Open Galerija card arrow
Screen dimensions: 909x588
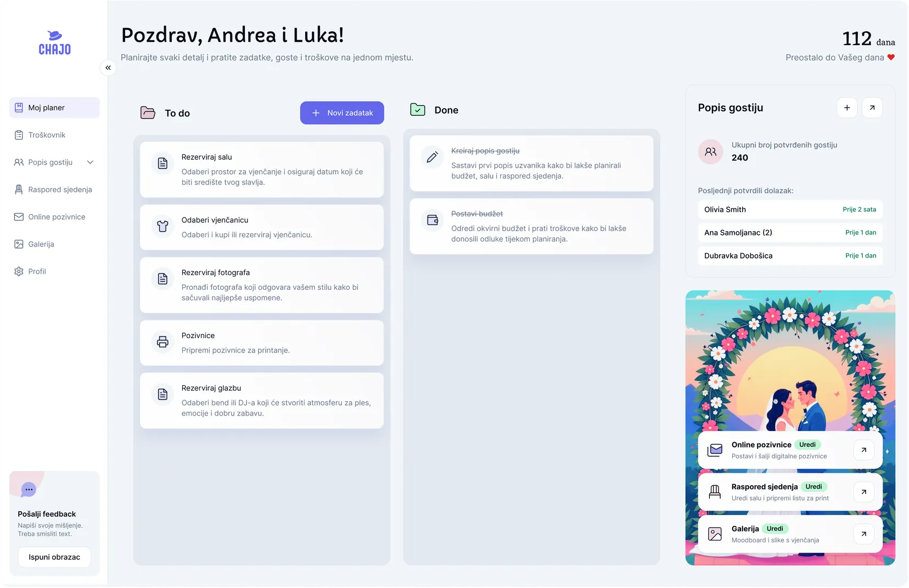coord(864,534)
